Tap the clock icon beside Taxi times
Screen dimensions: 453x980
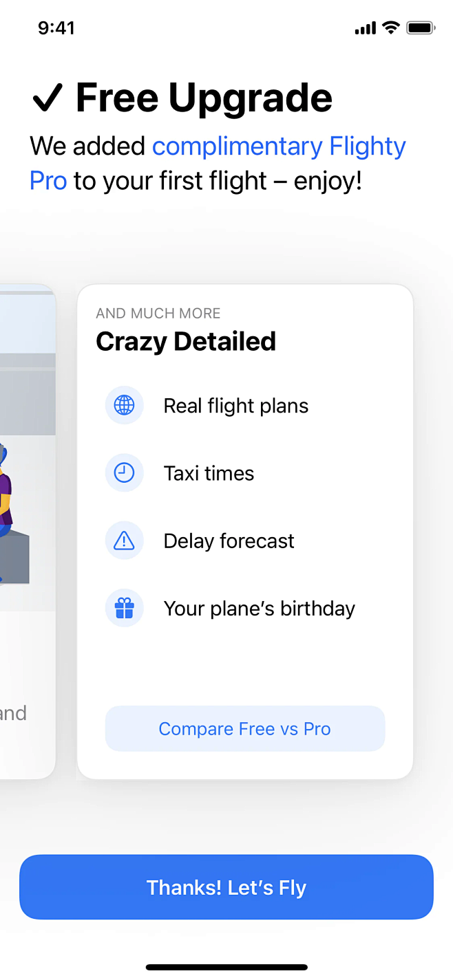pyautogui.click(x=124, y=473)
